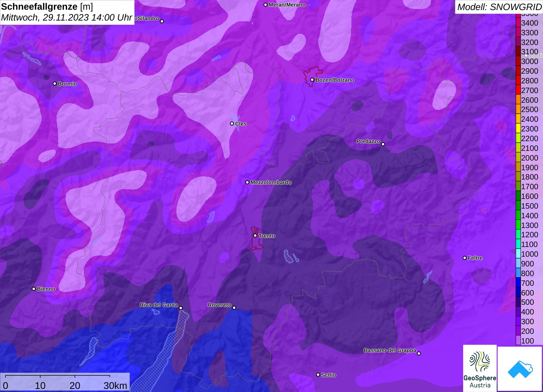
Task: Pick the 3400 m legend color swatch
Action: (x=518, y=22)
